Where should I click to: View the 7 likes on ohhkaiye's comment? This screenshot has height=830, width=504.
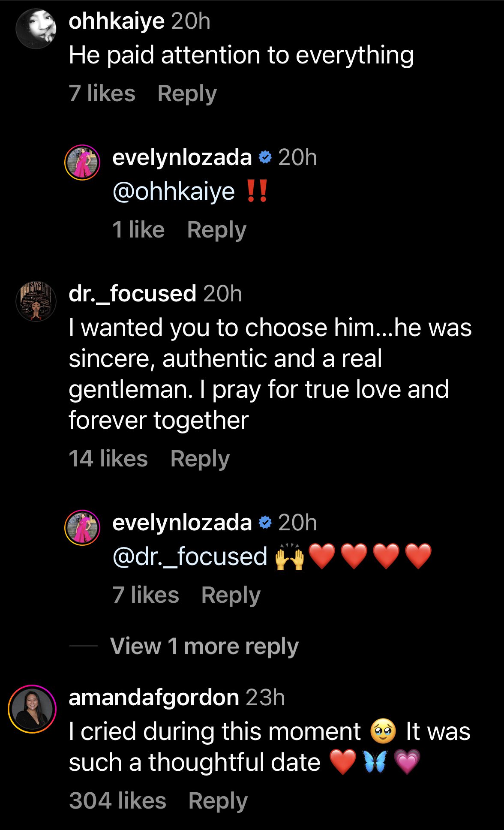[102, 93]
